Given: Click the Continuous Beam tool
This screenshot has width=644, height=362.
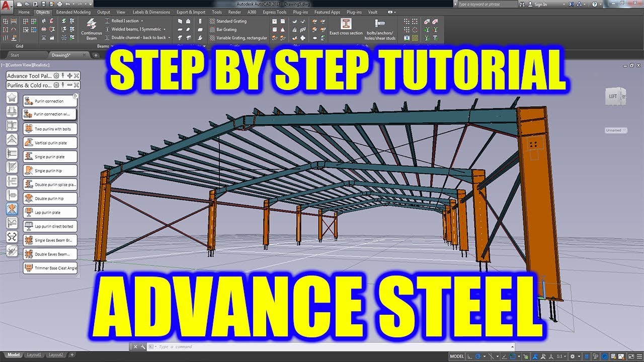Looking at the screenshot, I should click(x=92, y=29).
